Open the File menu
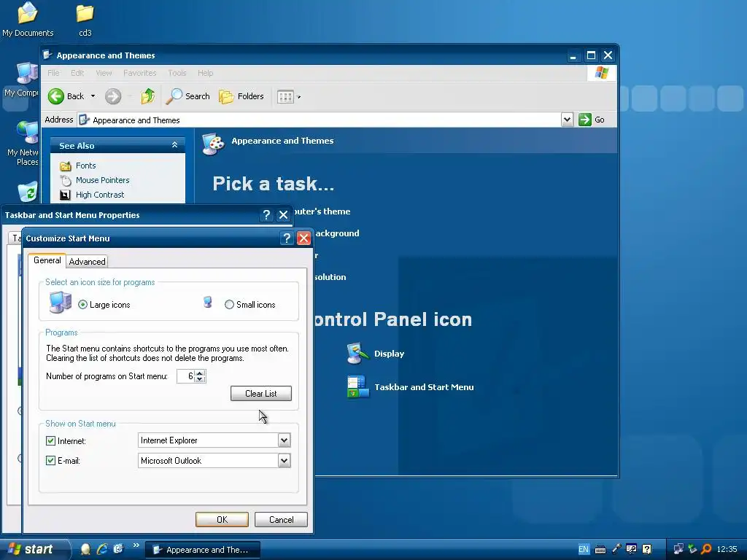This screenshot has height=560, width=747. pyautogui.click(x=53, y=73)
